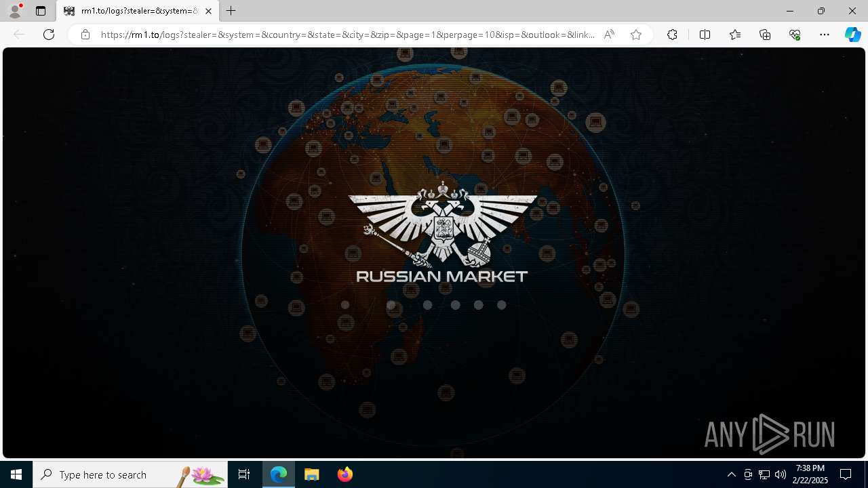Minimize the Edge window
The height and width of the screenshot is (488, 868).
[790, 11]
